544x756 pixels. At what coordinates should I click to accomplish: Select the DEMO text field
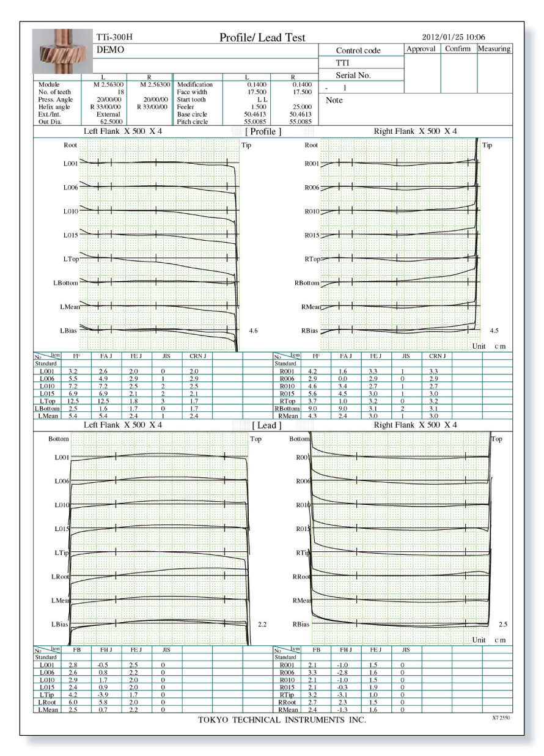110,50
